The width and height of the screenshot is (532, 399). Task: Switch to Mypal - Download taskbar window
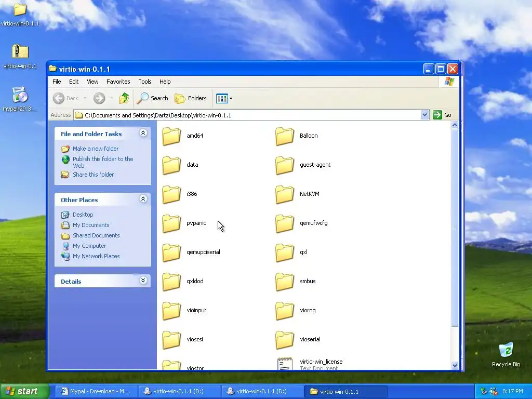[x=96, y=391]
